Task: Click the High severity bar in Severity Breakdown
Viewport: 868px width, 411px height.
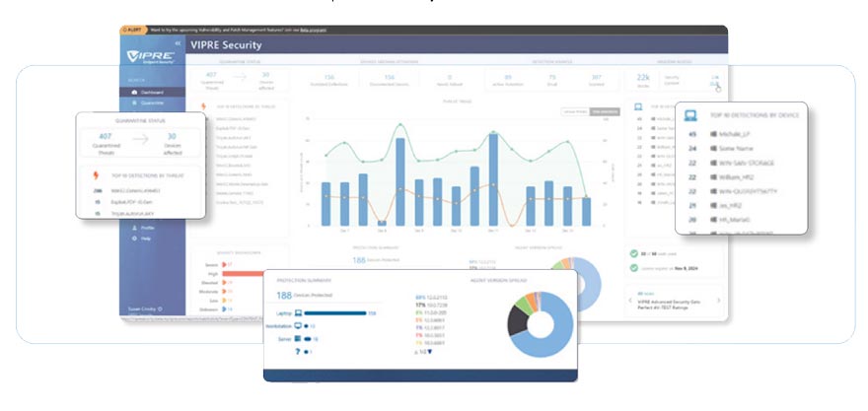Action: [244, 273]
